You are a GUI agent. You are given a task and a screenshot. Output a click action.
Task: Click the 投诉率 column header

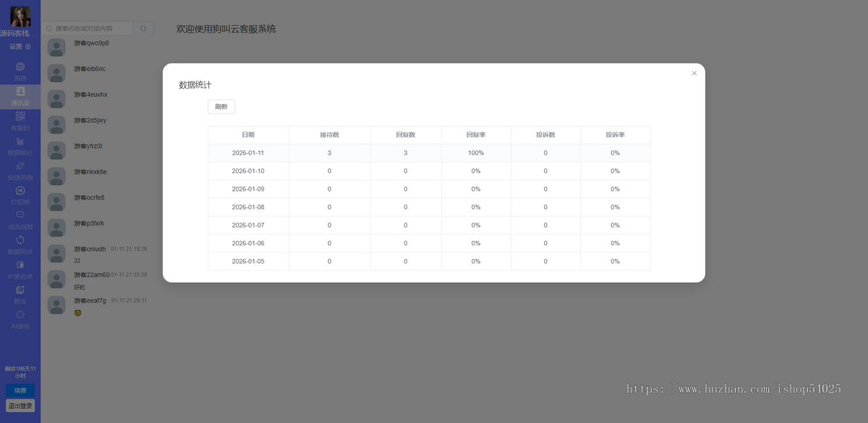pos(615,135)
